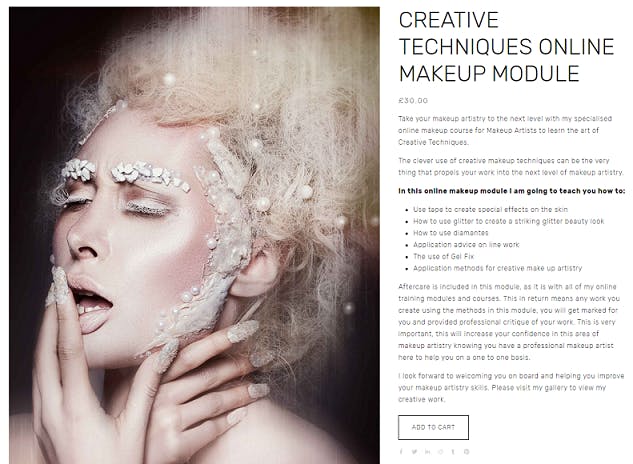Click the Reddit share icon
Image resolution: width=633 pixels, height=464 pixels.
[x=440, y=452]
